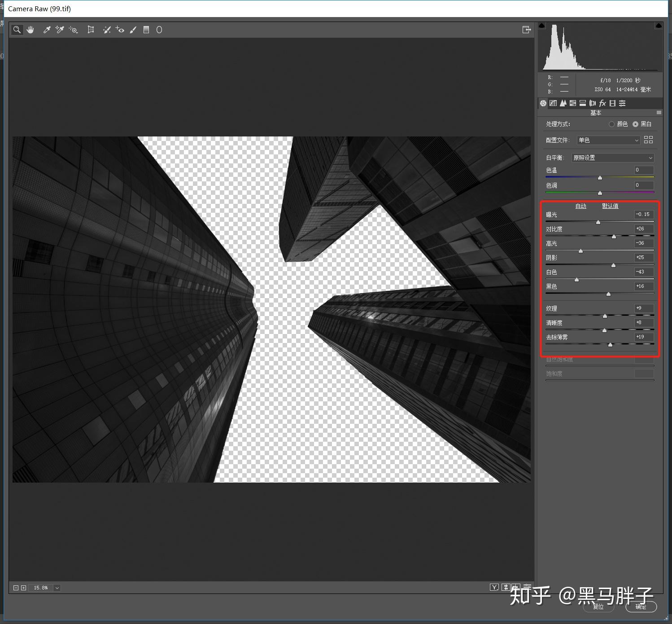The image size is (672, 624).
Task: Click the 自动 auto link
Action: 581,206
